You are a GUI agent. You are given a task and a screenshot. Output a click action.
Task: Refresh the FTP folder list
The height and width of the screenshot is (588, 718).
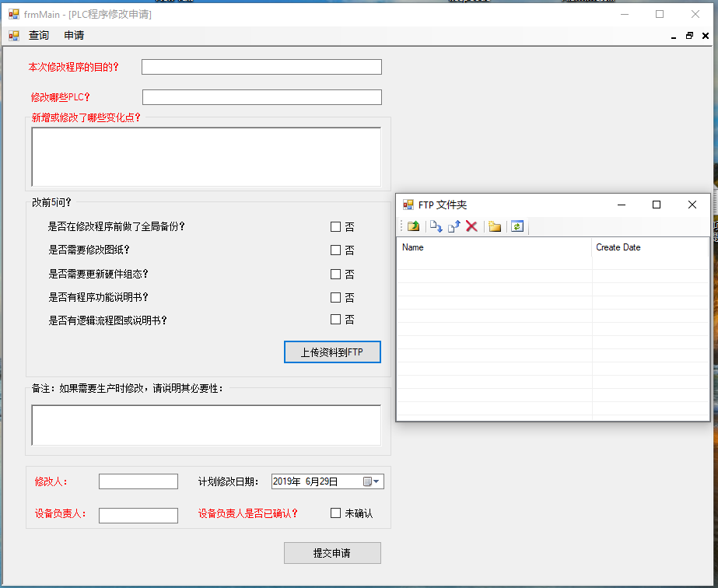[x=517, y=226]
